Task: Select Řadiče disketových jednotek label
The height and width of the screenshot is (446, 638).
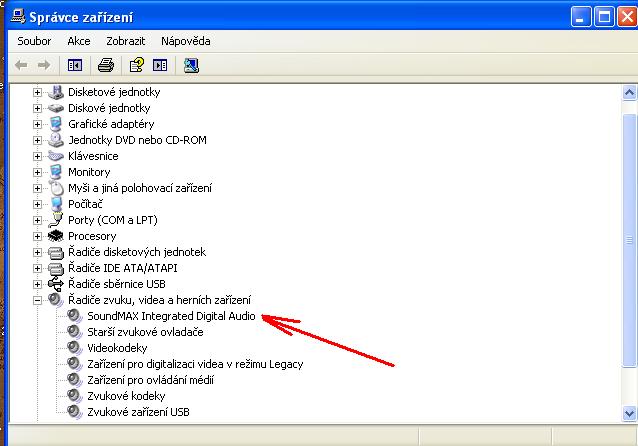Action: click(x=137, y=252)
